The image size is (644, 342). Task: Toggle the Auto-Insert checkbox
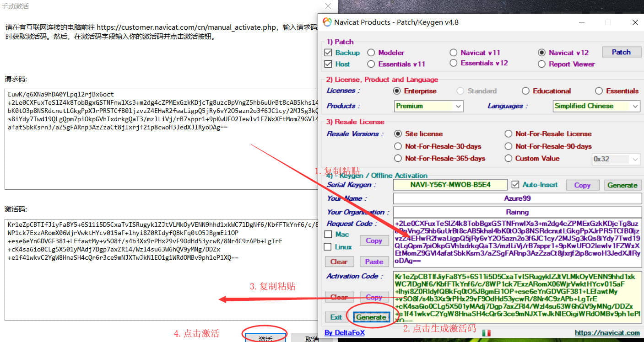click(515, 185)
